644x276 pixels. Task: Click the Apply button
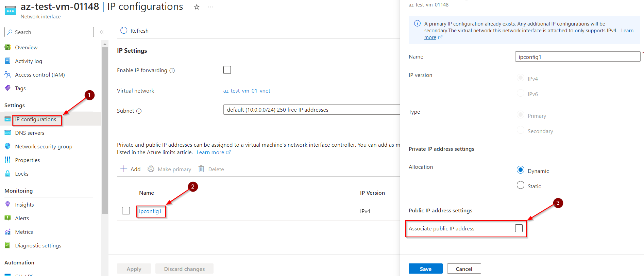point(134,269)
